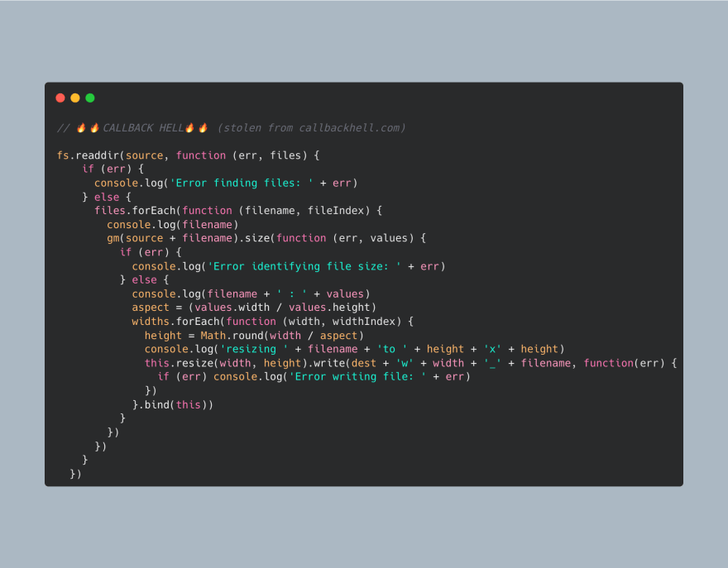Click '.size(' in the gm line
The image size is (728, 568).
tap(257, 238)
